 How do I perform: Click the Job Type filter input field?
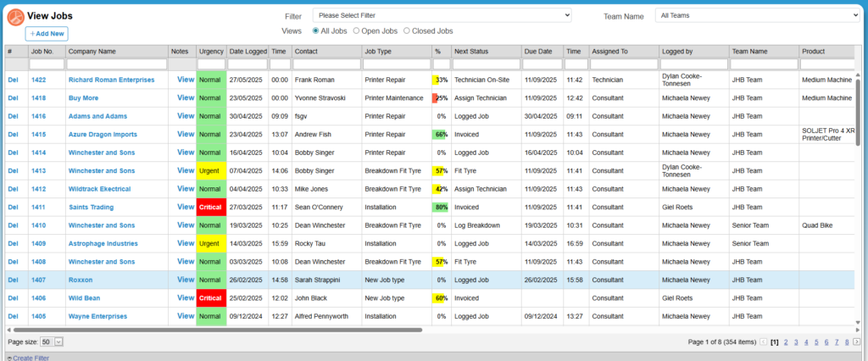pos(397,64)
